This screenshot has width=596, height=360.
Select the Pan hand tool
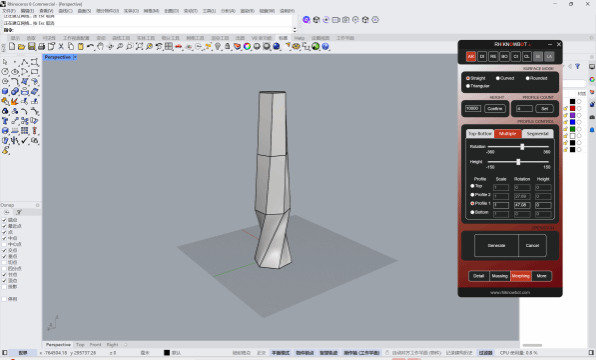tap(100, 46)
